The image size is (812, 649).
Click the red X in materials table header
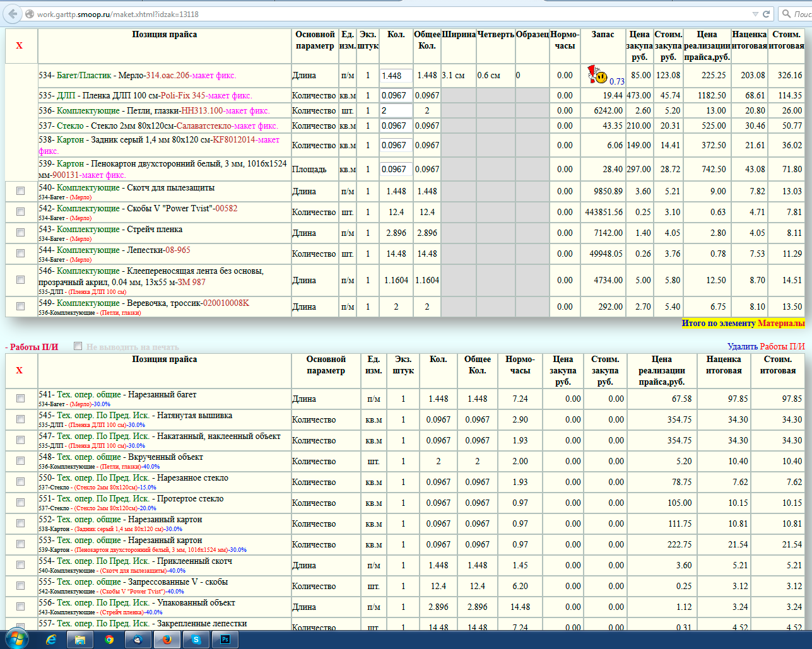[19, 45]
